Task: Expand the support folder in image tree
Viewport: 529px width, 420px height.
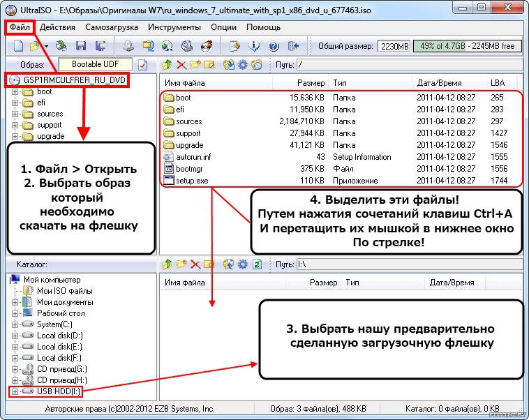Action: (15, 125)
